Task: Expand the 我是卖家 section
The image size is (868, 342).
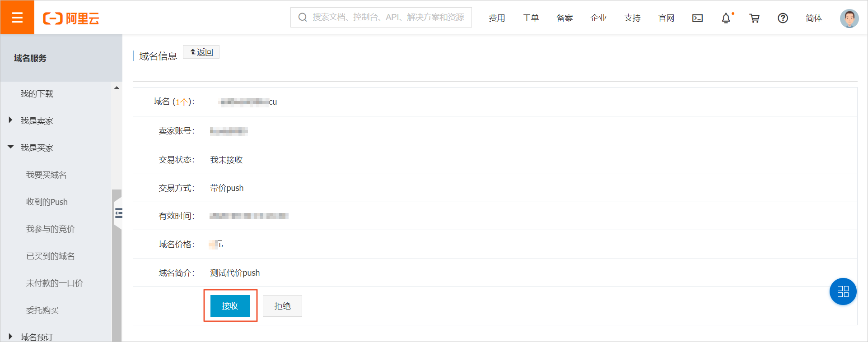Action: point(37,120)
